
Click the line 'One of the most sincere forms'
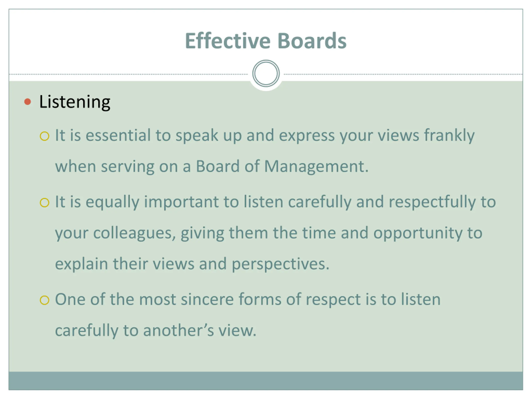point(248,300)
